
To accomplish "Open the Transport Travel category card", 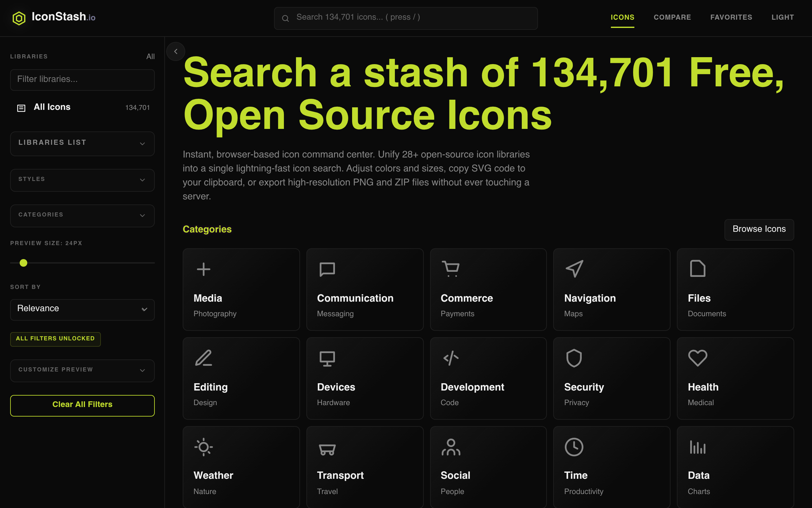I will (365, 467).
